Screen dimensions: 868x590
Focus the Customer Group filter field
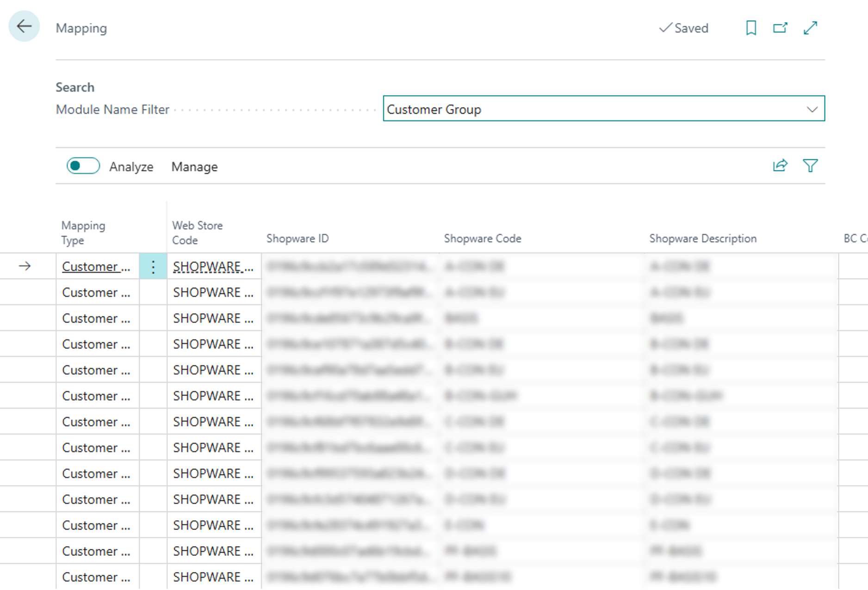tap(604, 109)
